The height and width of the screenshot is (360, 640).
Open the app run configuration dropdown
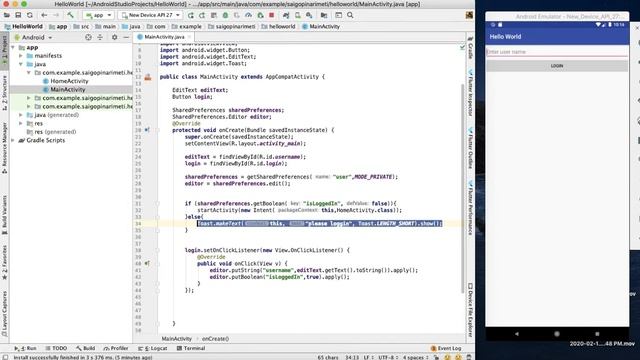[98, 15]
